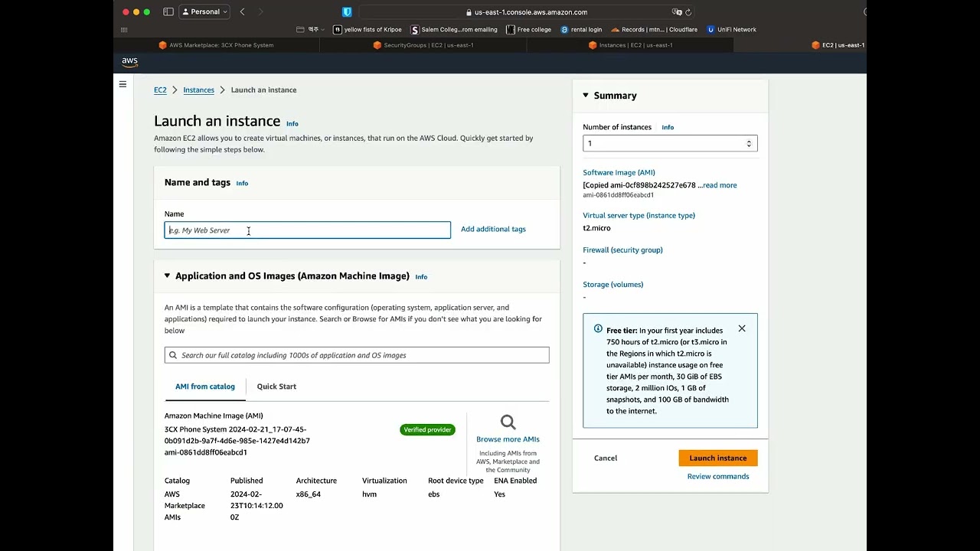
Task: Click Review commands link
Action: tap(718, 477)
